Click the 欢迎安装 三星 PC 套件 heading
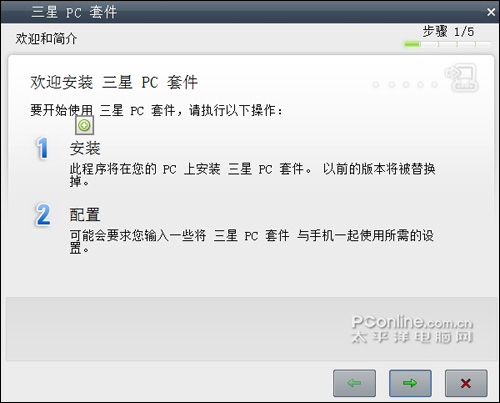This screenshot has height=403, width=500. click(114, 82)
